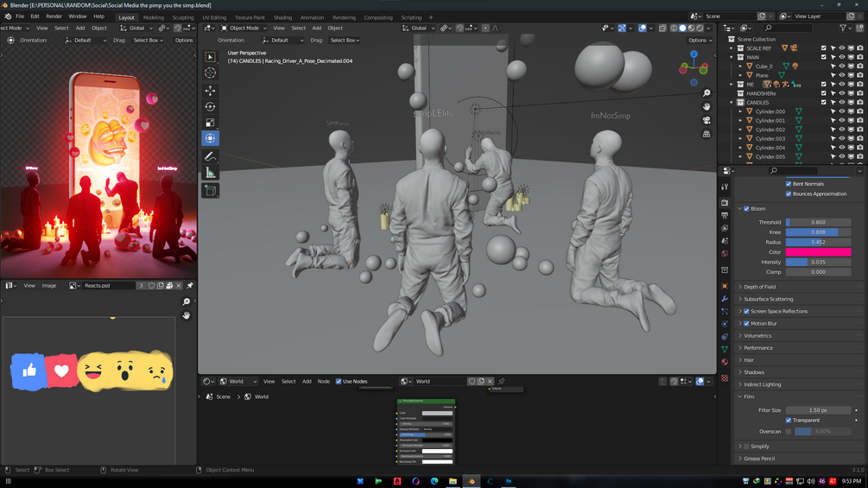This screenshot has width=868, height=488.
Task: Uncheck the Transparent film option
Action: pos(789,420)
